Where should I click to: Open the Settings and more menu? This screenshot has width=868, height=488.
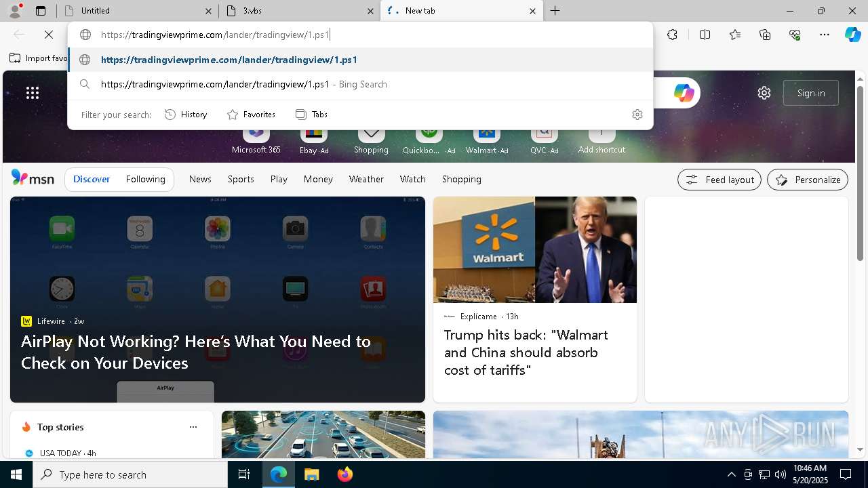click(825, 35)
